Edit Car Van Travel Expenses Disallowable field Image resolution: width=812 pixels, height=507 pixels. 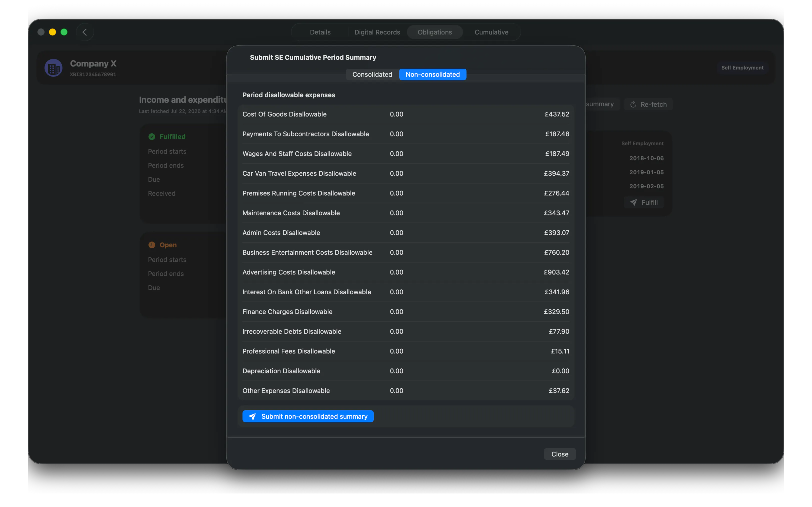(x=396, y=174)
